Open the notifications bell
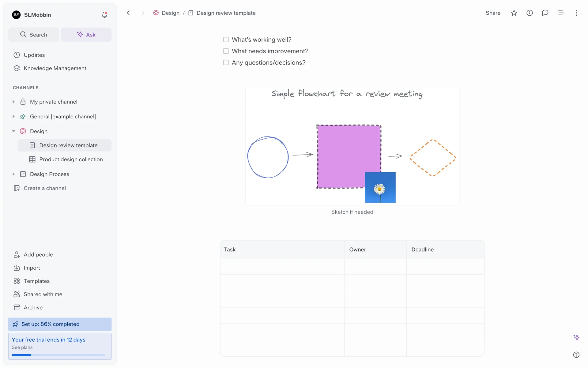 (104, 15)
